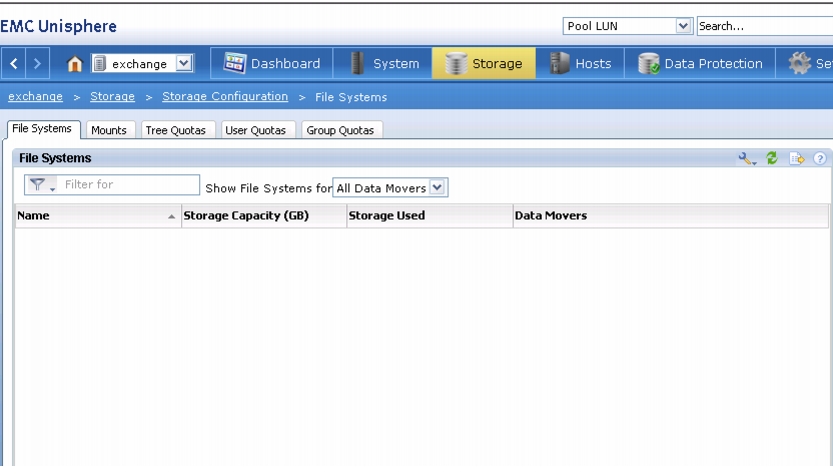Click the Filter for text field
The width and height of the screenshot is (833, 475).
128,184
